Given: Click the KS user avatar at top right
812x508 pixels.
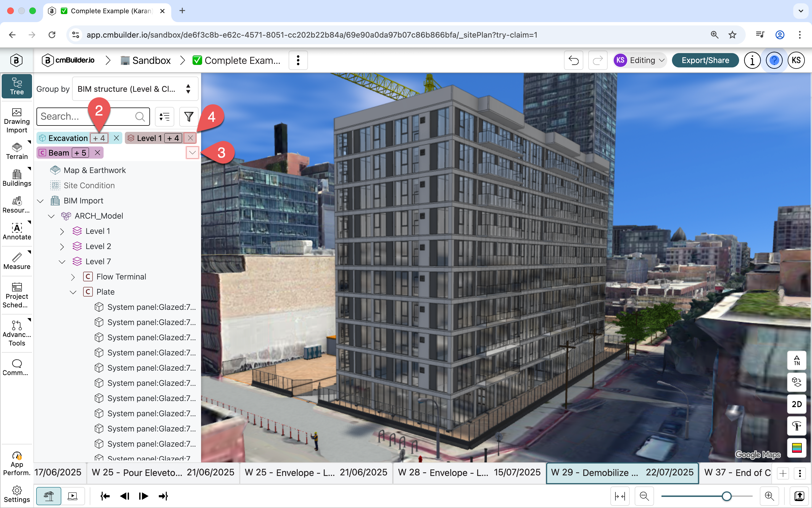Looking at the screenshot, I should point(796,61).
